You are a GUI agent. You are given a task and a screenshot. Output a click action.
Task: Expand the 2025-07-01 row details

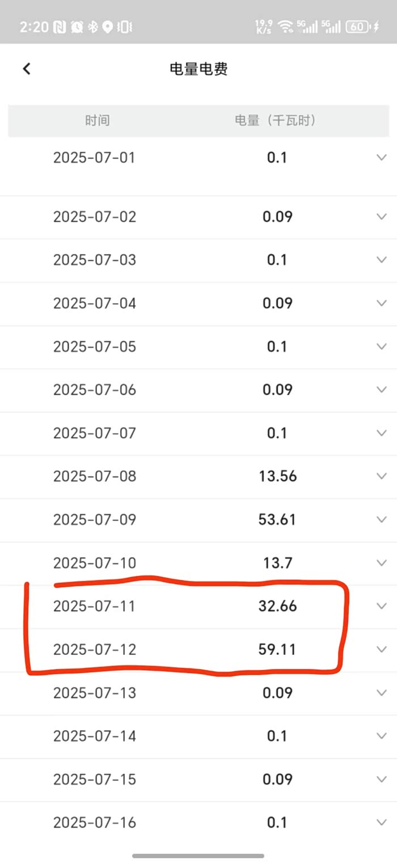pos(382,157)
